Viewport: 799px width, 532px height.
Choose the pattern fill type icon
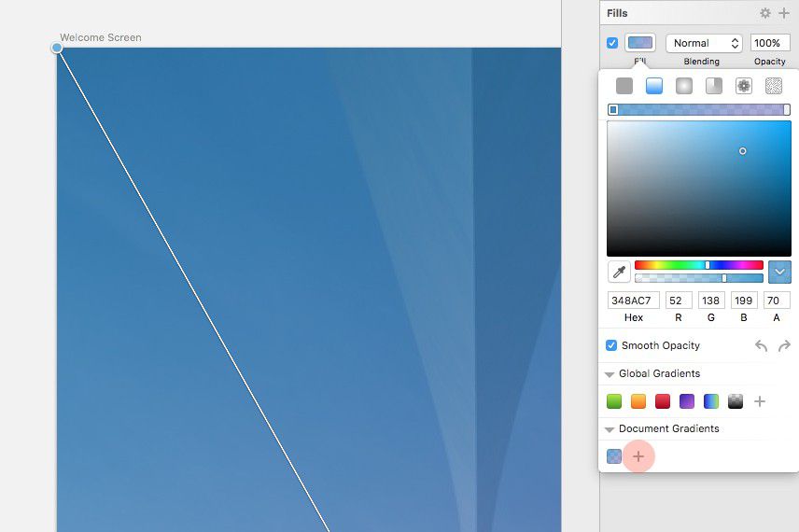(744, 86)
